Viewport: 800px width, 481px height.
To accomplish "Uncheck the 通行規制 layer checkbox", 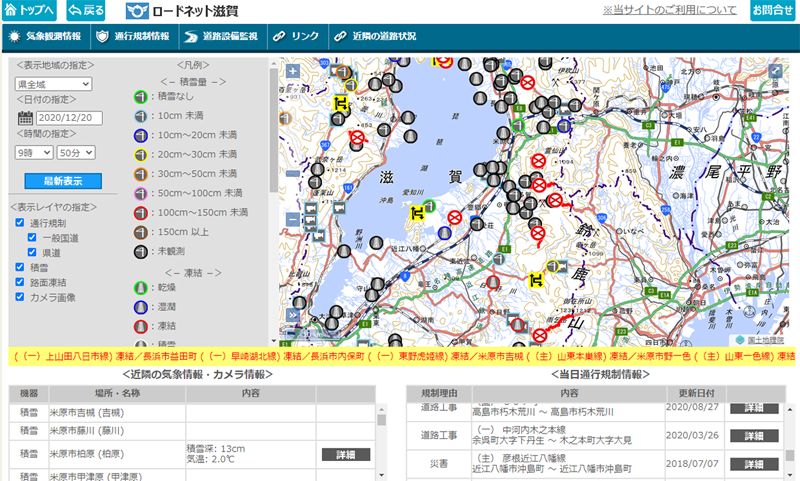I will coord(20,222).
